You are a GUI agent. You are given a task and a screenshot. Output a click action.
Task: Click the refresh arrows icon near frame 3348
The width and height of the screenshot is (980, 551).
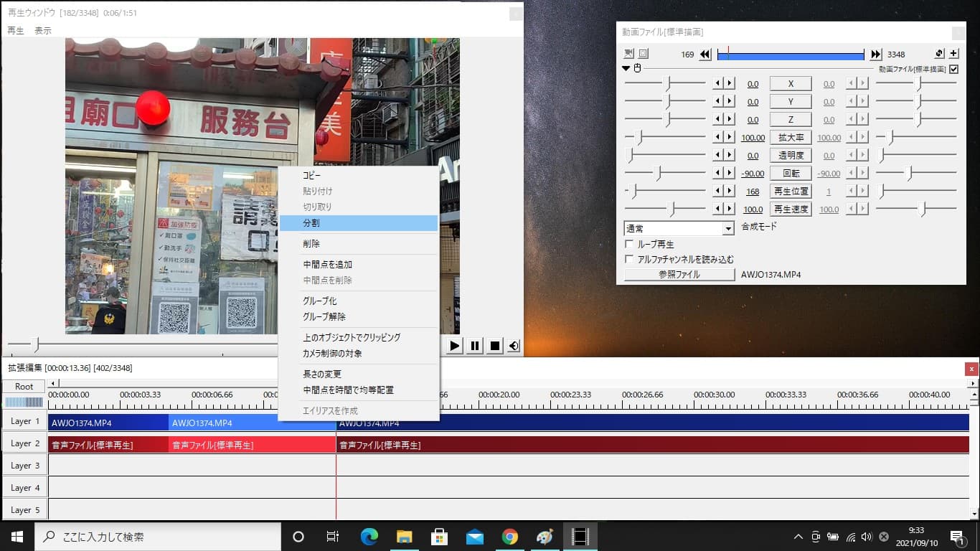[x=940, y=54]
